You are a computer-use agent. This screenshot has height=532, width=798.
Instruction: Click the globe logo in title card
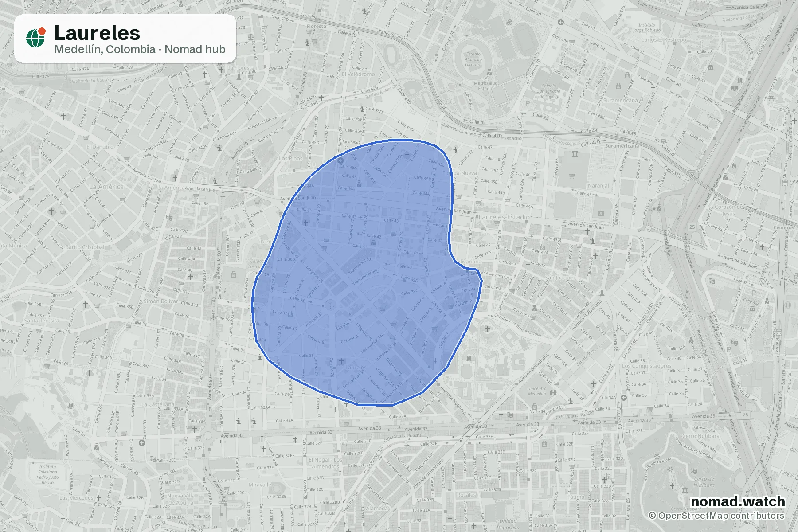coord(36,37)
